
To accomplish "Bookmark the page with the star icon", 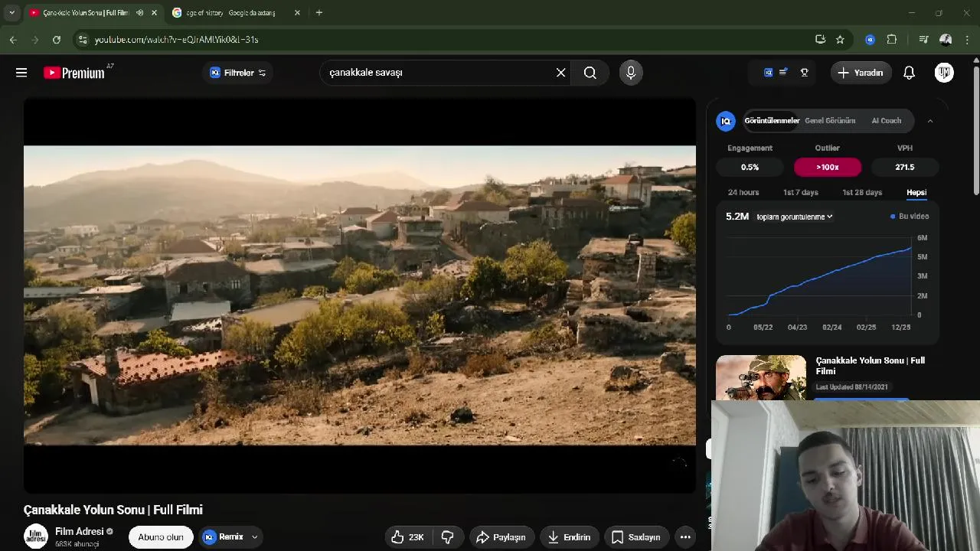I will tap(840, 39).
